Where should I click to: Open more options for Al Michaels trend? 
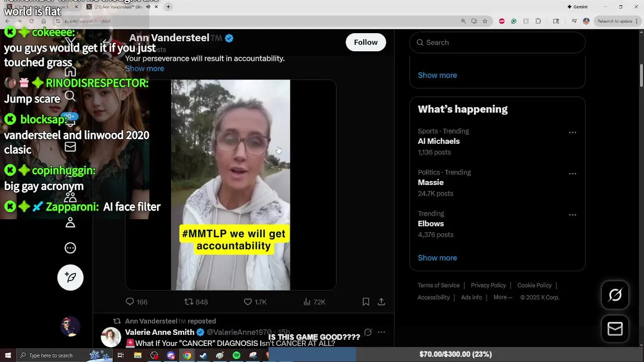[573, 133]
